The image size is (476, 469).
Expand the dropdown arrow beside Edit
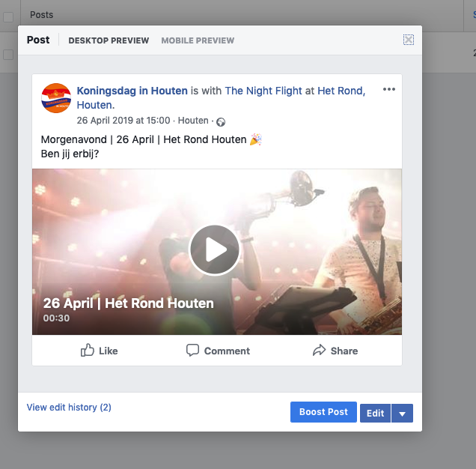pos(402,413)
